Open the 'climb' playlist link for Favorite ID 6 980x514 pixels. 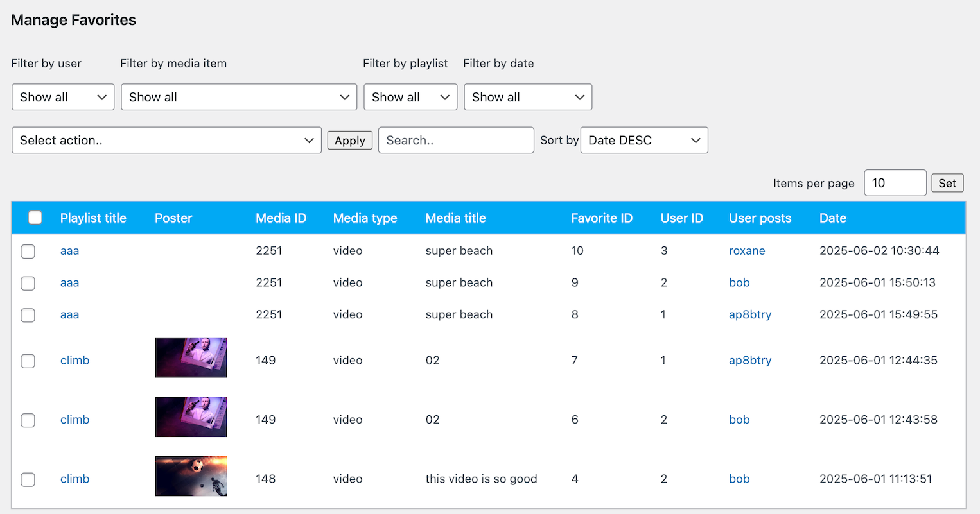74,420
